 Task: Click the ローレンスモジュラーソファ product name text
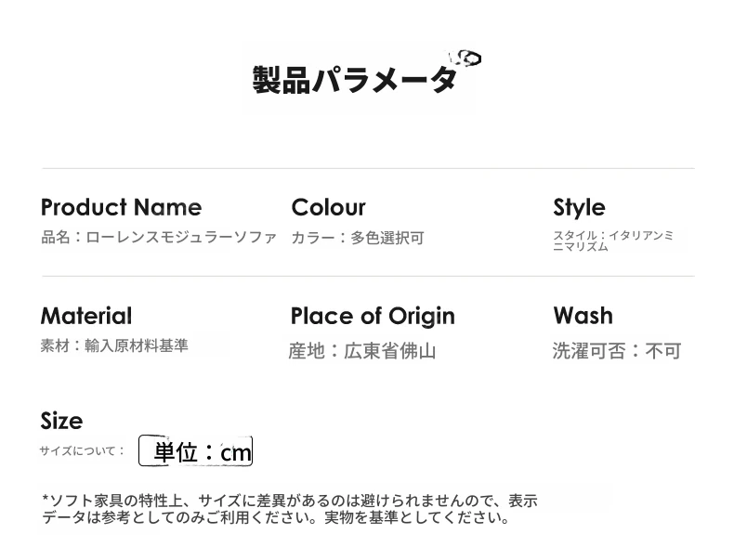(181, 237)
